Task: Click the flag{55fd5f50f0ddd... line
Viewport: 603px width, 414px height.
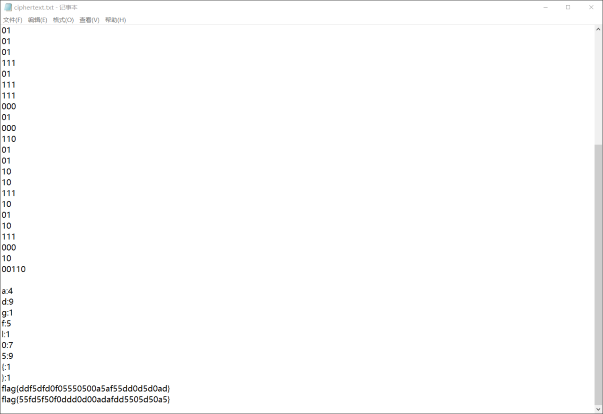Action: [x=86, y=399]
